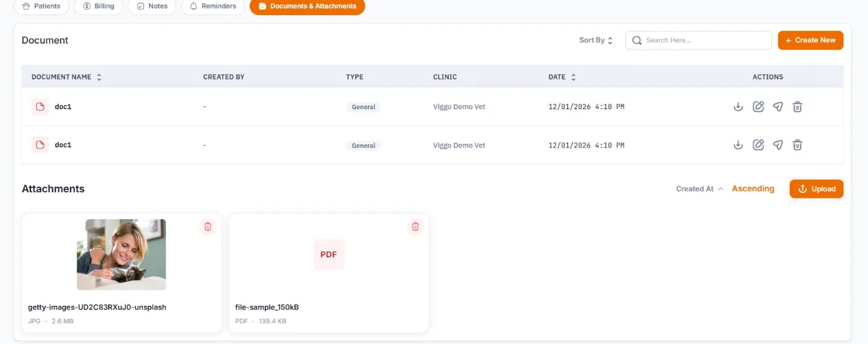
Task: Delete the getty-images JPG attachment
Action: tap(208, 226)
